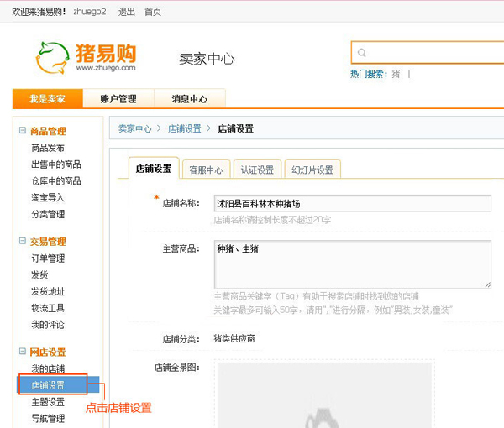Viewport: 504px width, 428px height.
Task: Click the 退出 logout link
Action: (x=127, y=12)
